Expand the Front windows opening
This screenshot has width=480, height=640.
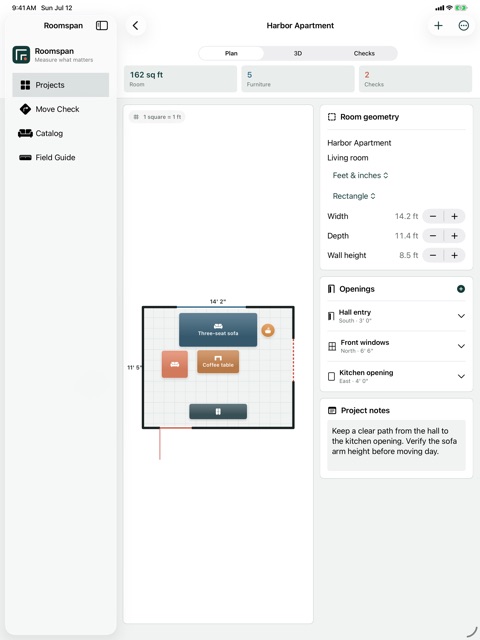click(x=461, y=346)
